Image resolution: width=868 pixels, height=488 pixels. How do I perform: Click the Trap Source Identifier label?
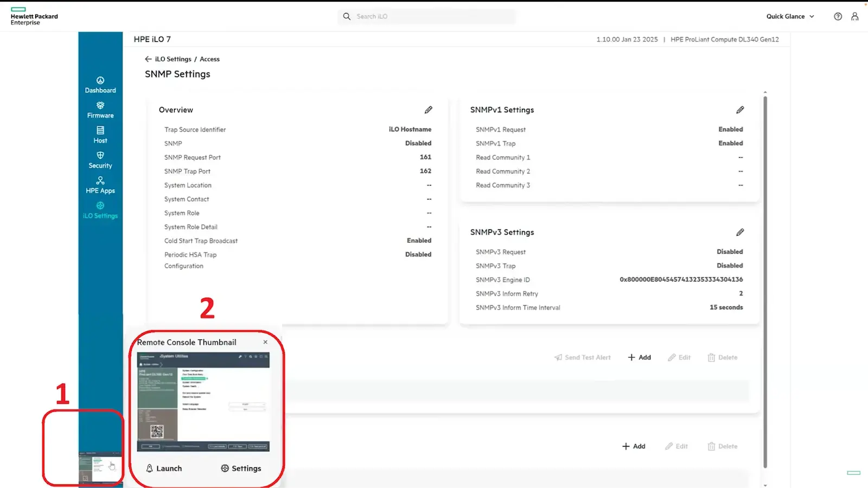[195, 130]
